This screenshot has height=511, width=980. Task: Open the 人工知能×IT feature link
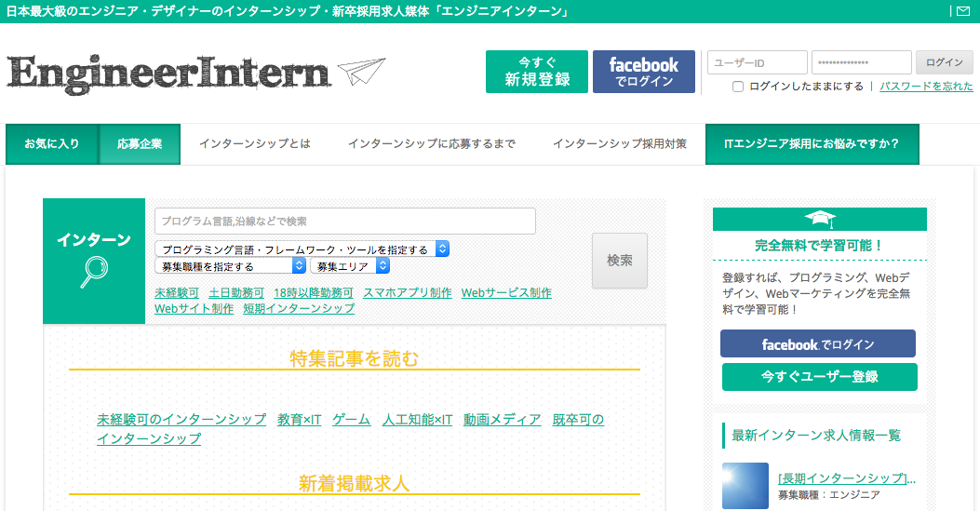coord(417,419)
